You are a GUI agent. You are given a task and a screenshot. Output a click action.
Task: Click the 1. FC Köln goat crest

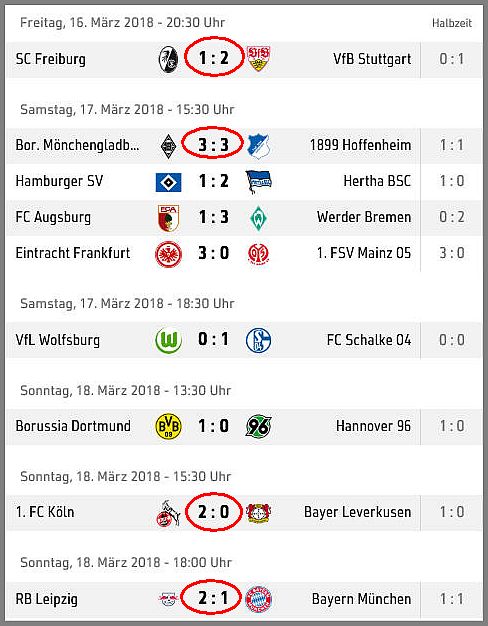169,513
